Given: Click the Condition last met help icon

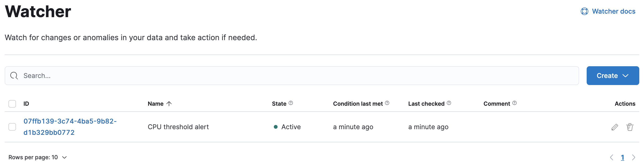Looking at the screenshot, I should [387, 103].
